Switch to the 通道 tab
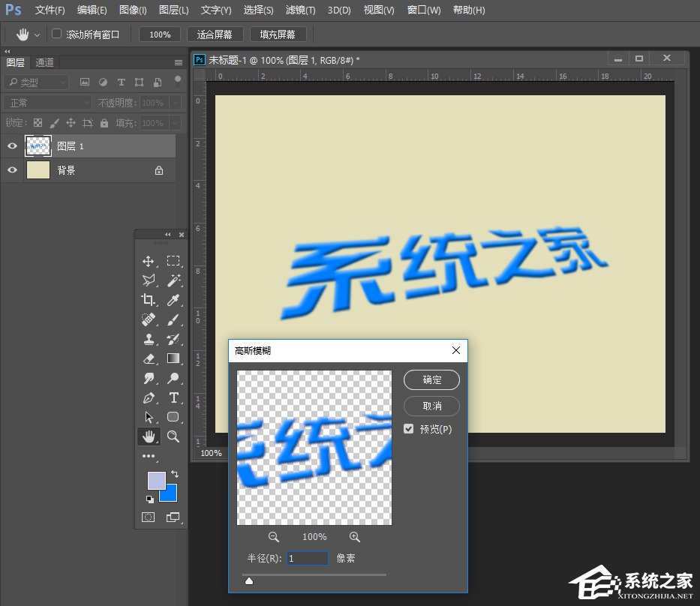Screen dimensions: 700x606 click(x=44, y=62)
